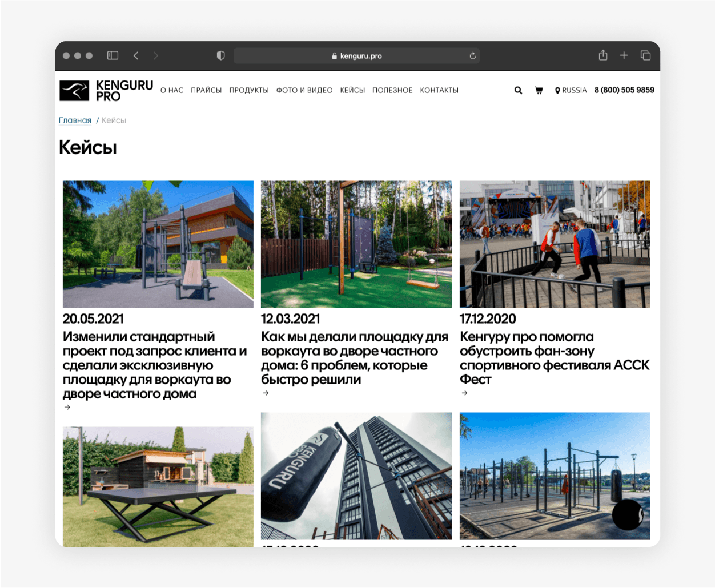
Task: Go to Главная breadcrumb link
Action: pyautogui.click(x=75, y=120)
